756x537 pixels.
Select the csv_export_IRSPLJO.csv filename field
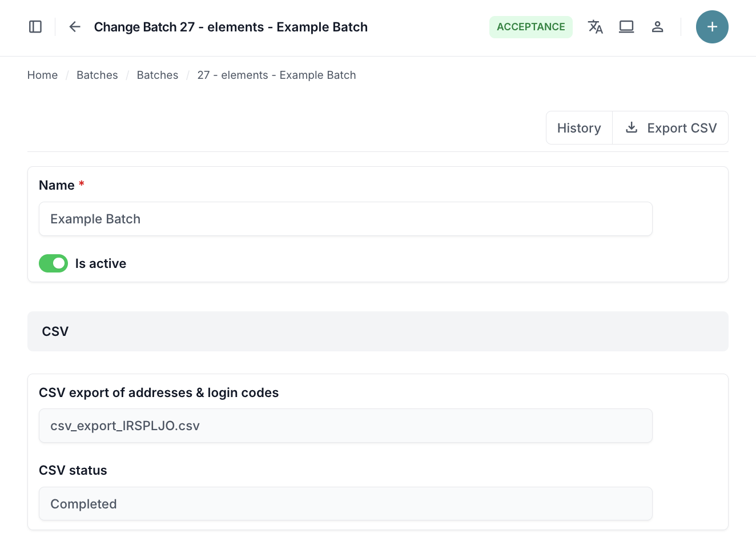[345, 426]
